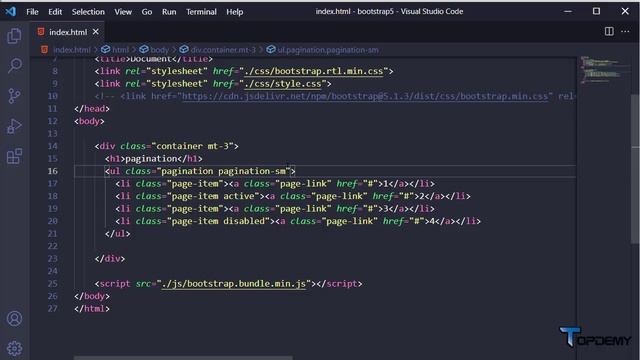This screenshot has height=360, width=640.
Task: Open Source Control view
Action: 14,96
